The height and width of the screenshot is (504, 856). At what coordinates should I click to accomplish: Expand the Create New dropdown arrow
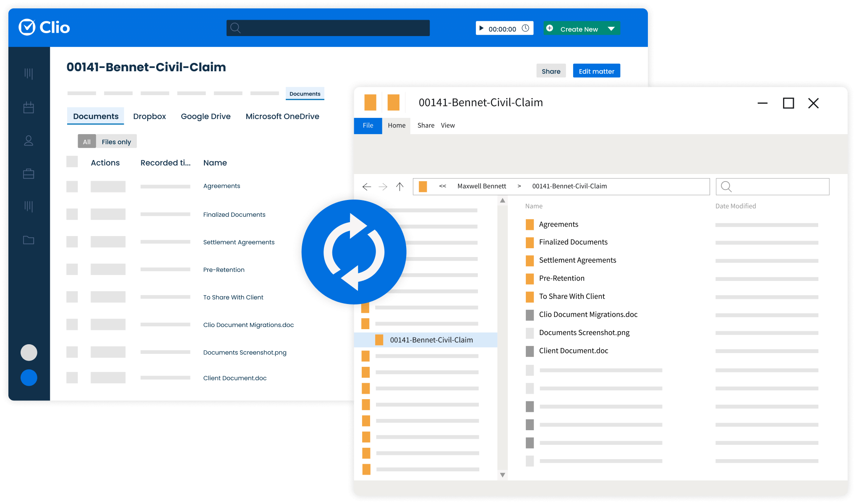611,29
